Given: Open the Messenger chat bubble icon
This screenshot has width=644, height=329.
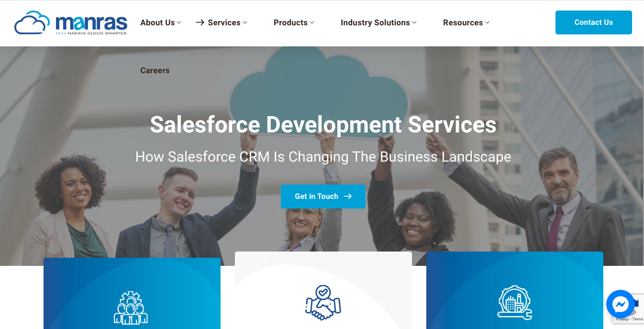Looking at the screenshot, I should click(x=620, y=304).
